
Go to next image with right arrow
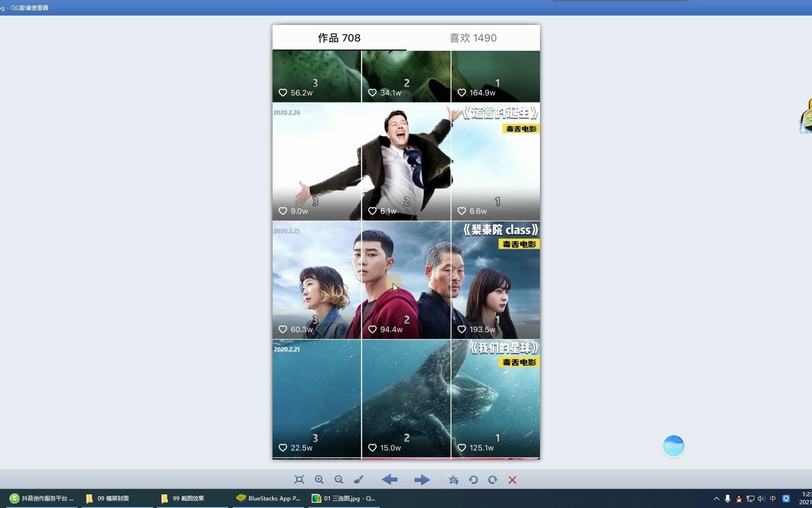click(422, 479)
